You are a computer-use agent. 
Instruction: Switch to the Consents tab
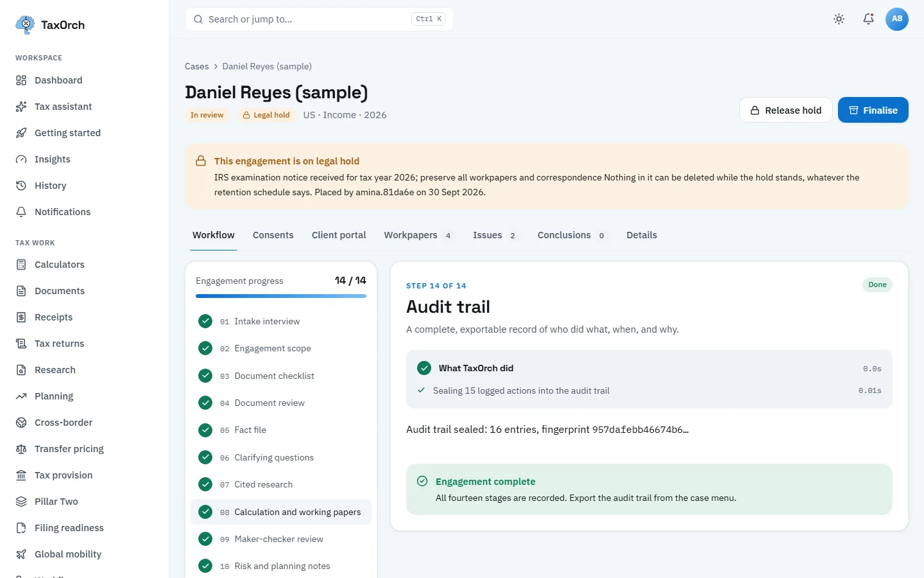[x=273, y=235]
